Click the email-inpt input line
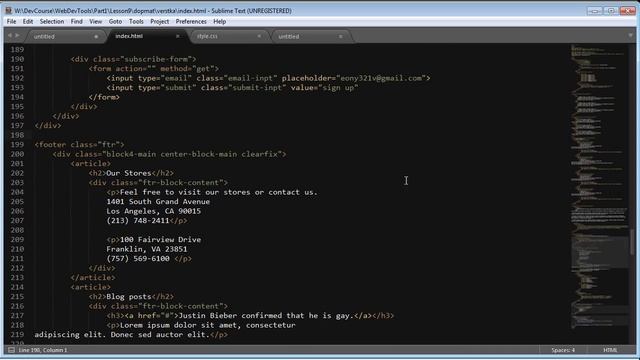This screenshot has height=360, width=640. [268, 78]
